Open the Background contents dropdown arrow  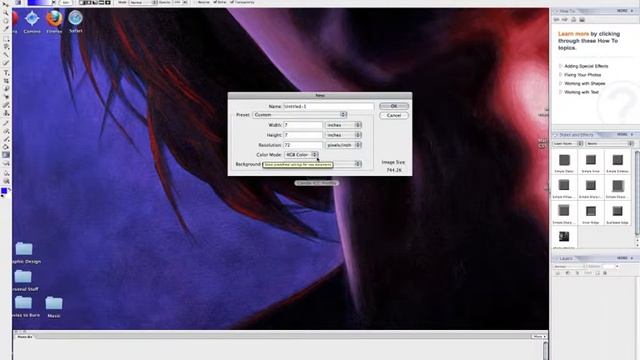[x=358, y=164]
